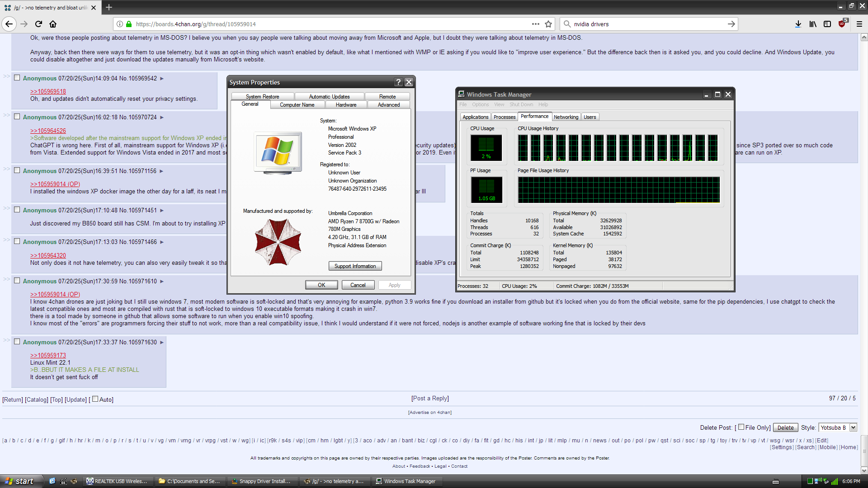Tick checkbox for post No.105969542

[x=17, y=78]
